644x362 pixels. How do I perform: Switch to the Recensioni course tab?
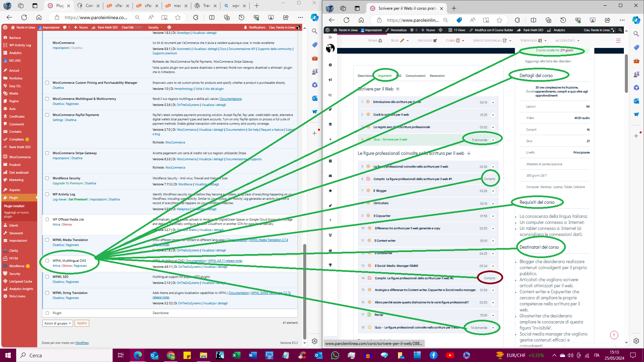click(437, 76)
